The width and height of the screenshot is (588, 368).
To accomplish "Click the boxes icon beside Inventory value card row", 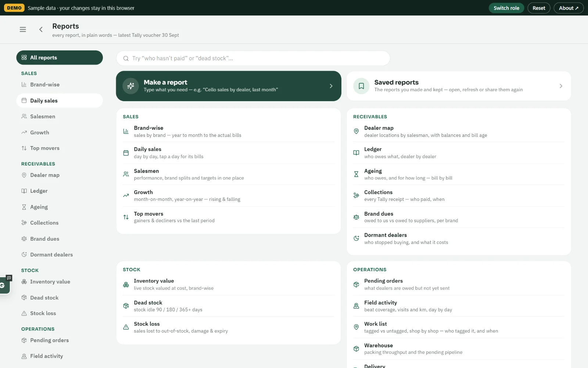I will pos(126,284).
